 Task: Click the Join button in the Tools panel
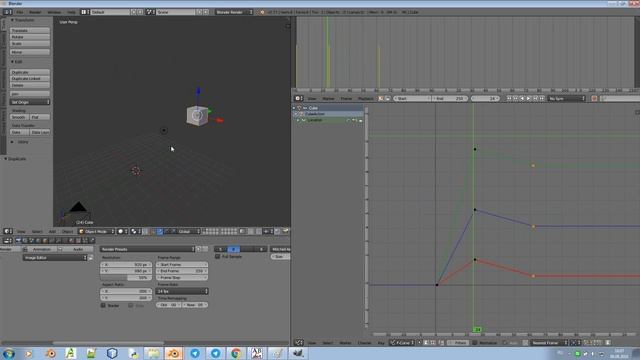30,94
